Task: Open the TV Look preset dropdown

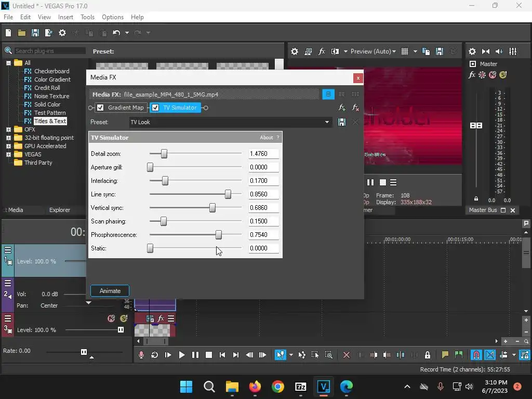Action: 327,122
